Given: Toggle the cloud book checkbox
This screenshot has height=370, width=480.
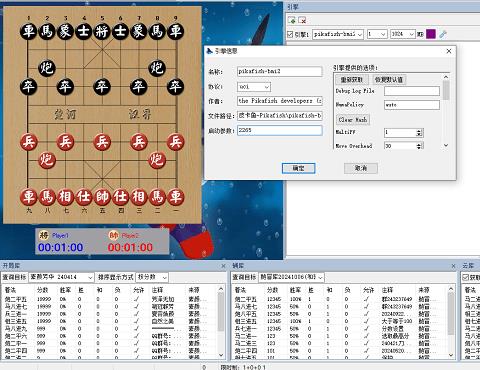Looking at the screenshot, I should [466, 277].
